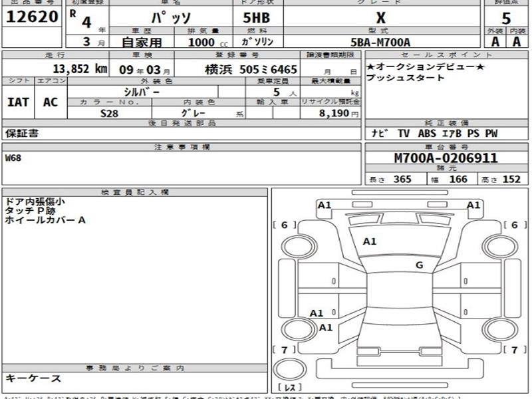The image size is (532, 399).
Task: Click the 後日発送部品 section header
Action: point(182,123)
